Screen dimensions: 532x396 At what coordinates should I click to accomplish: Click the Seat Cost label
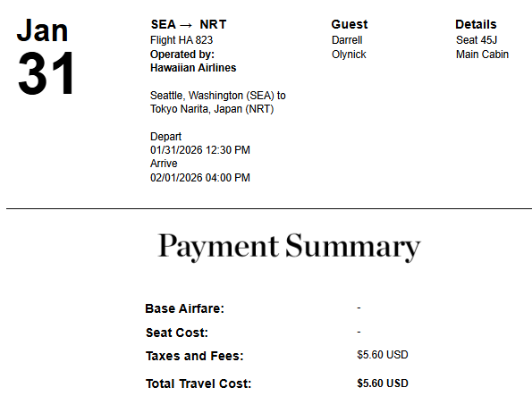(177, 333)
